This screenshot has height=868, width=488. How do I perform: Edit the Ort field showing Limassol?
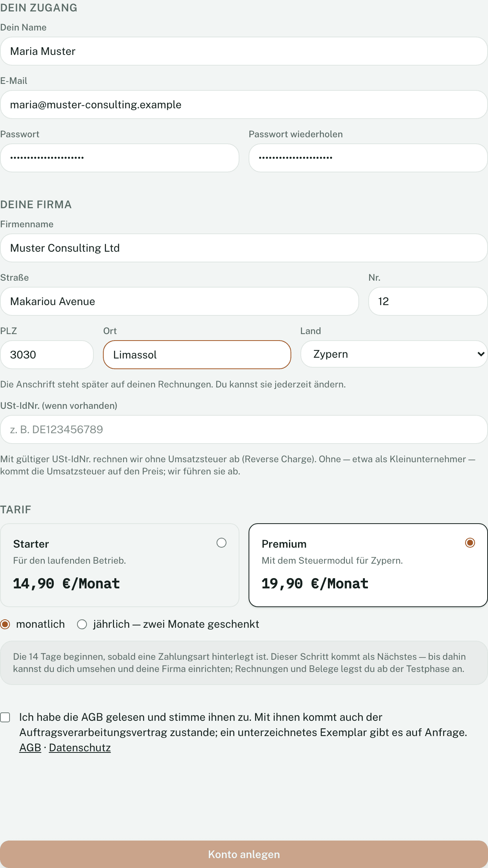tap(197, 355)
